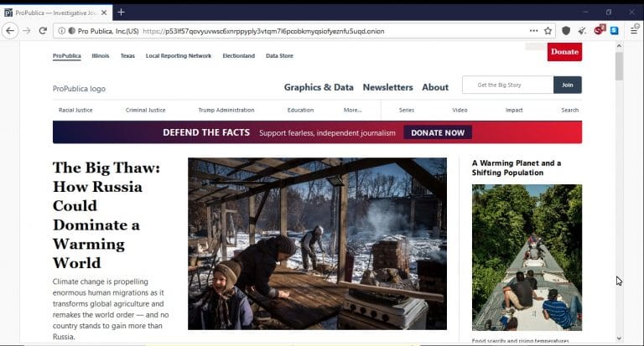Click the Climate change article summary text

(x=111, y=309)
